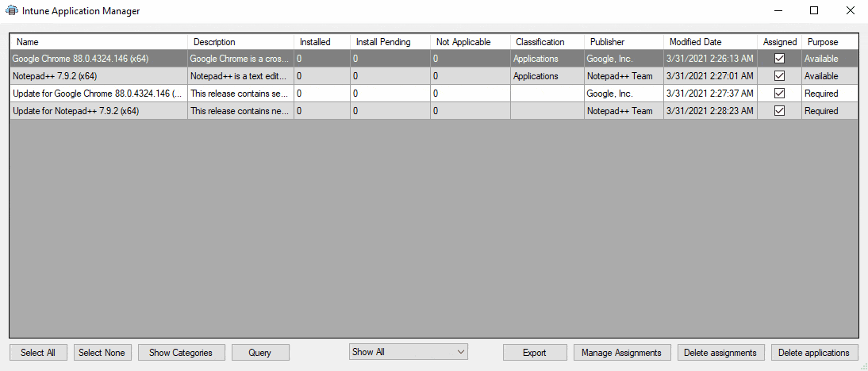Viewport: 868px width, 371px height.
Task: Close the Intune Application Manager window
Action: tap(850, 10)
